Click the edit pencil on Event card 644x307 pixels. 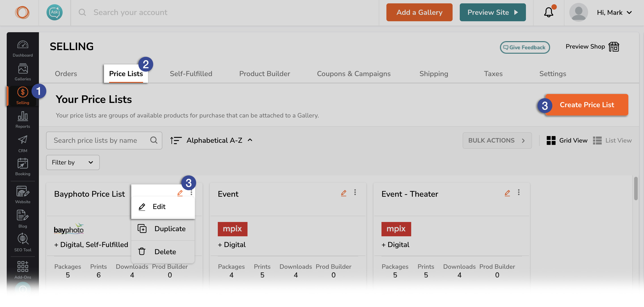[x=343, y=193]
